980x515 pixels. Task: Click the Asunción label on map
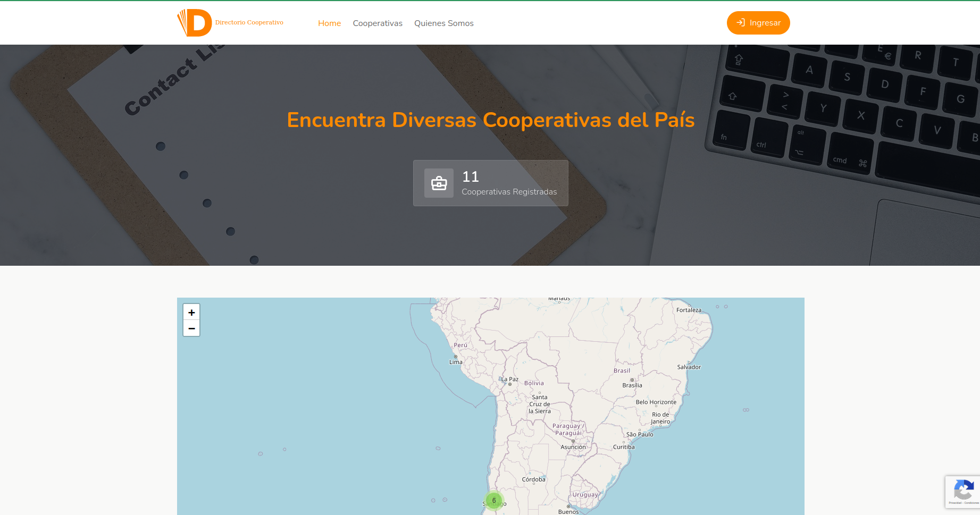(x=573, y=447)
